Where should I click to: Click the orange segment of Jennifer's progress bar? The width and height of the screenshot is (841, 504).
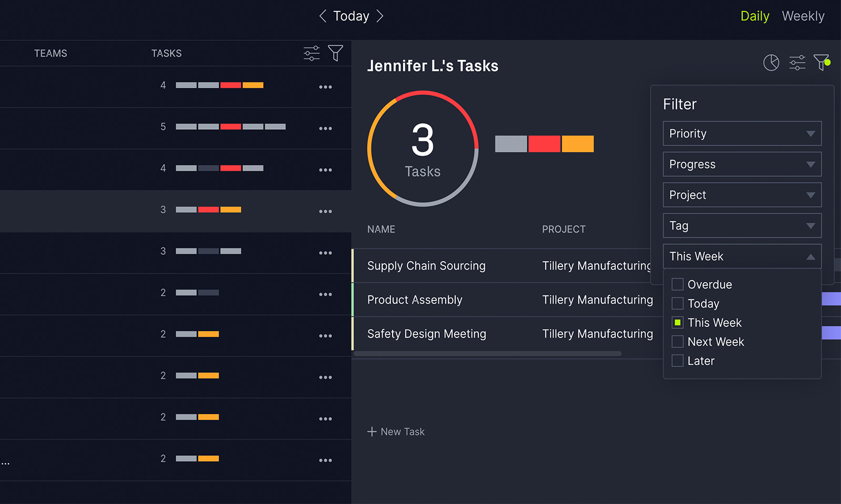pos(577,143)
